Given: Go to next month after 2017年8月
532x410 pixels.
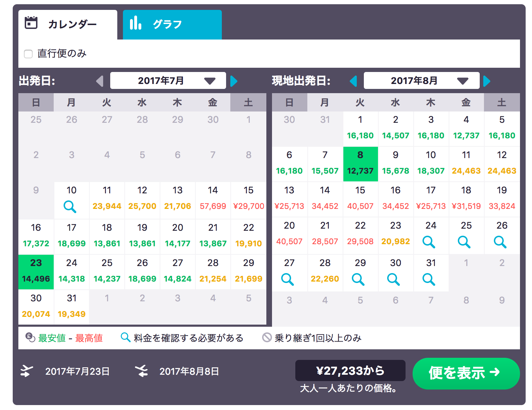Looking at the screenshot, I should [487, 81].
